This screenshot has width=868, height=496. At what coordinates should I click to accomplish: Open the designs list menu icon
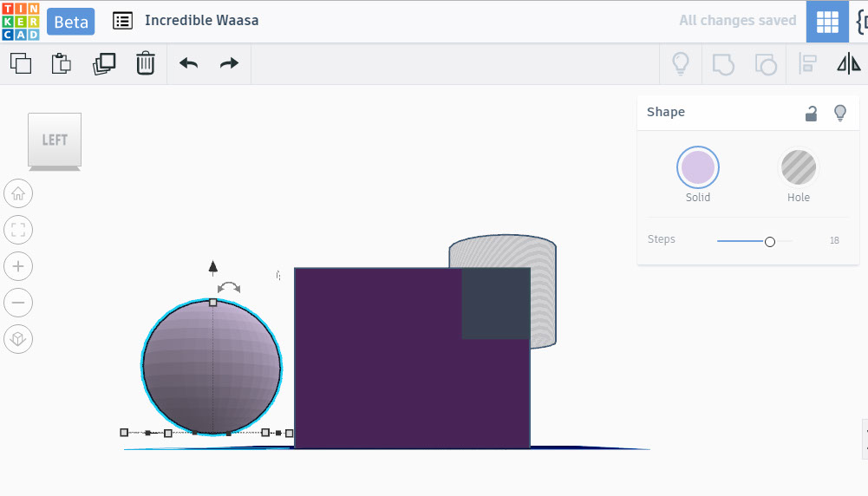(x=123, y=21)
